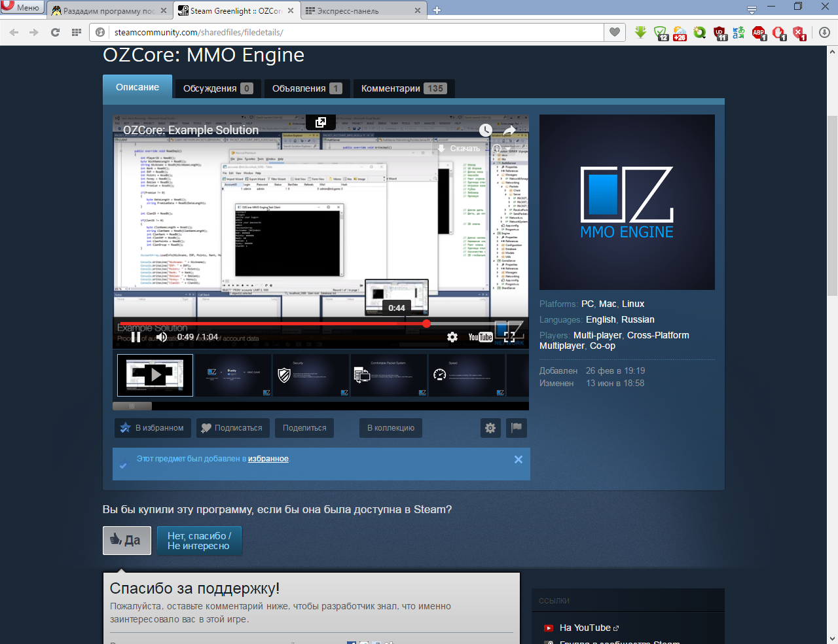This screenshot has width=838, height=644.
Task: Open the 'избранное' link in notification
Action: point(268,459)
